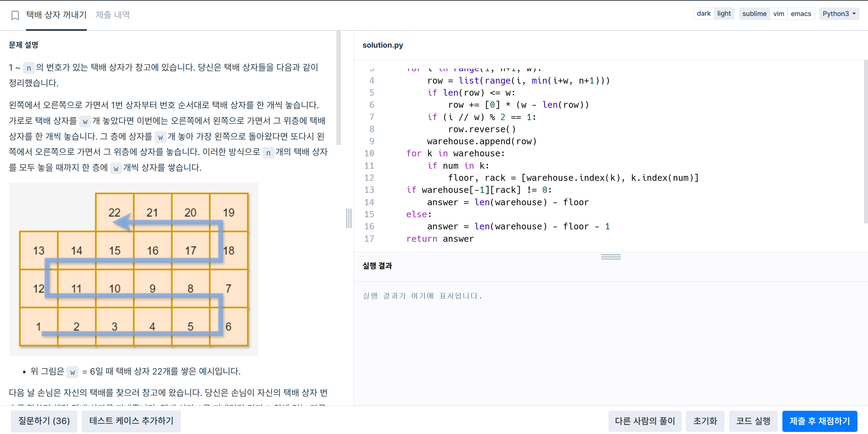Open the 택배 상자 꺼내기 tab
Screen dimensions: 868x434
[x=56, y=15]
